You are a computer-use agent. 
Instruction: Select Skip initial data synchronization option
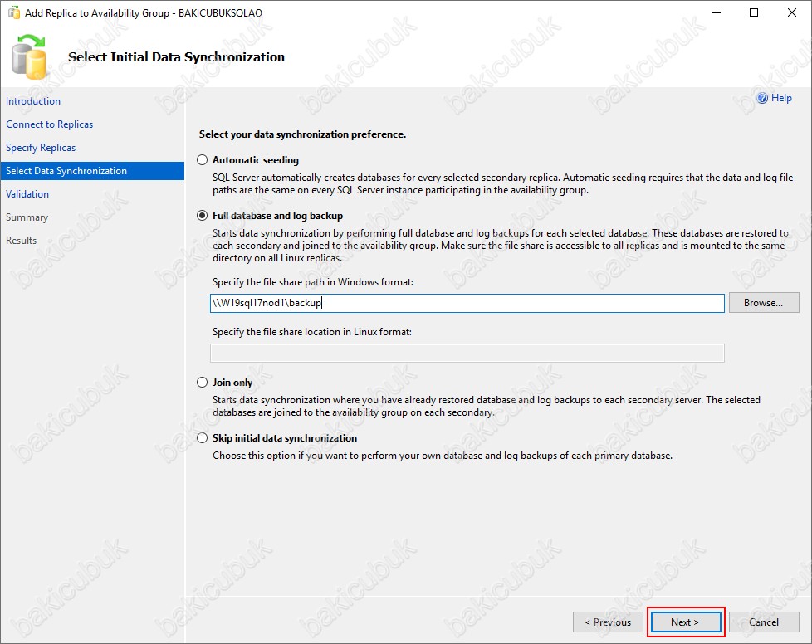[202, 438]
